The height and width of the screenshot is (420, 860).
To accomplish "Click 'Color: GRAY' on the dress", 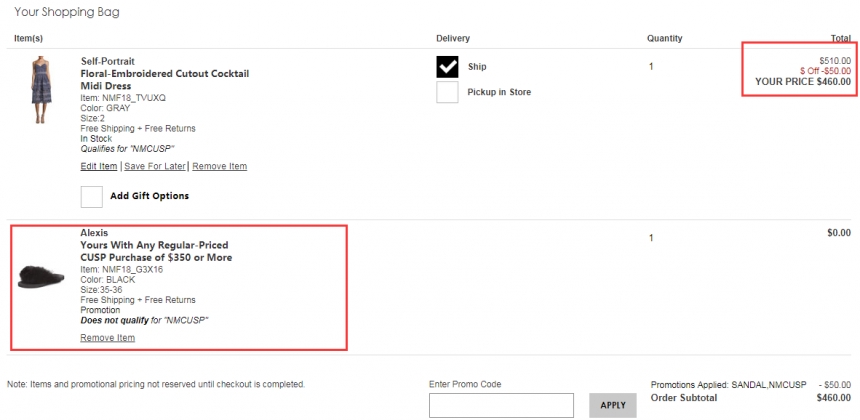I will pos(105,108).
